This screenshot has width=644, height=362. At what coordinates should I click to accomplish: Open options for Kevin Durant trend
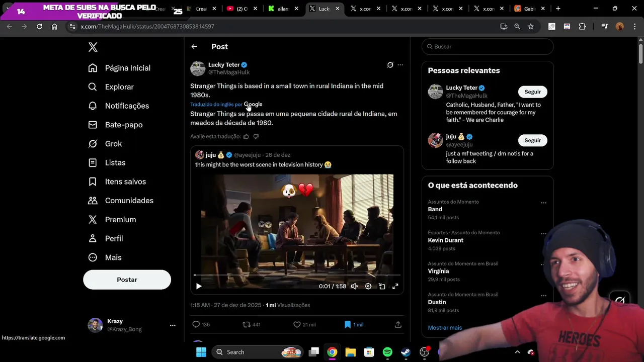[543, 234]
